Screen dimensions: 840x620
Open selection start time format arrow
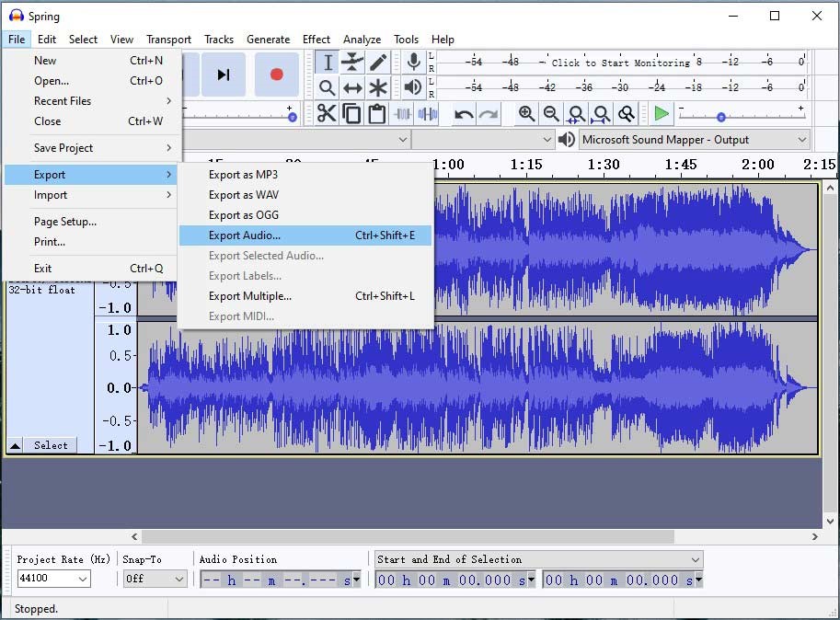531,580
